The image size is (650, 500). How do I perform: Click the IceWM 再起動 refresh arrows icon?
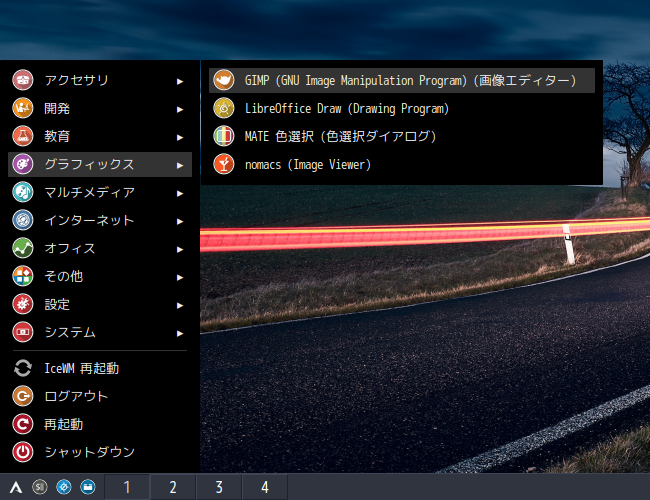click(23, 368)
